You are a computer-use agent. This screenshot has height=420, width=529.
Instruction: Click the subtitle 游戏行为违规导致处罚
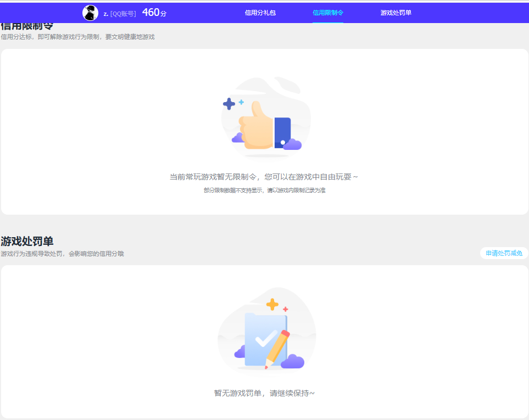click(x=32, y=254)
